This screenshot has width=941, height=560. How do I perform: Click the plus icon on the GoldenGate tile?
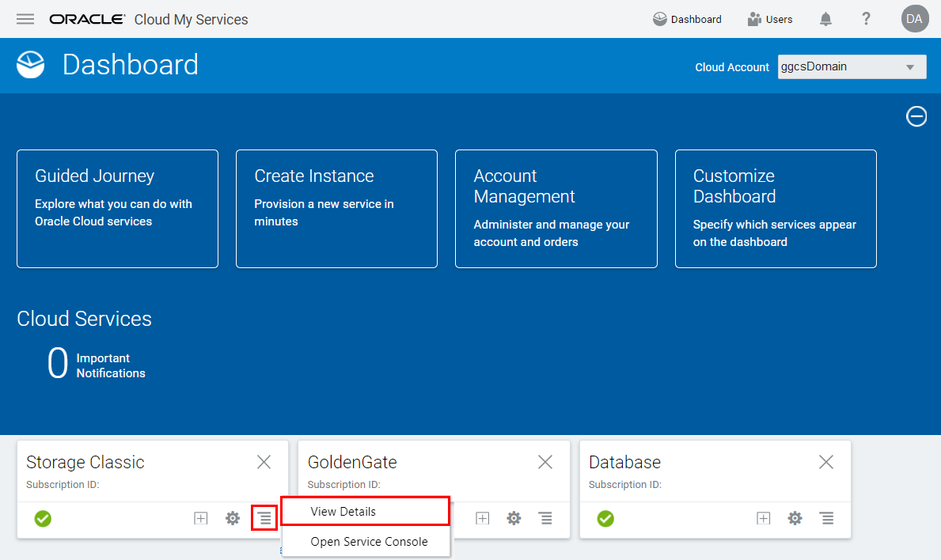click(482, 518)
